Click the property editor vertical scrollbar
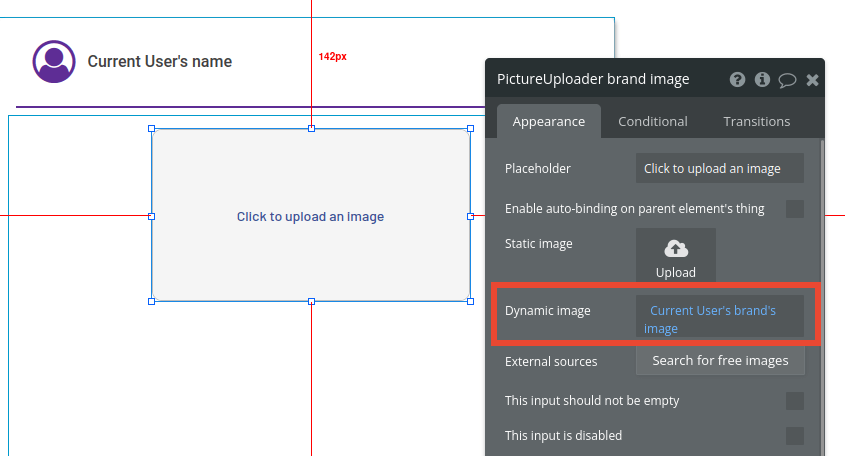 pos(822,296)
